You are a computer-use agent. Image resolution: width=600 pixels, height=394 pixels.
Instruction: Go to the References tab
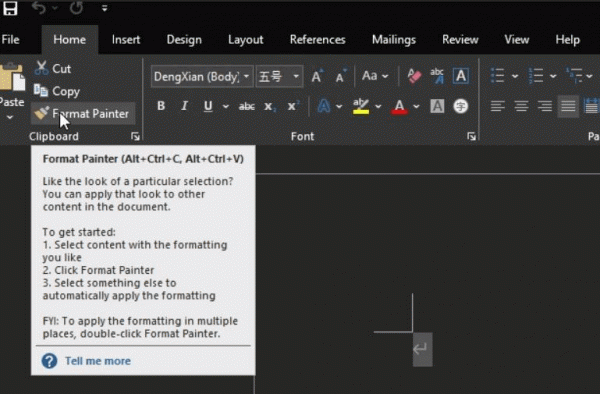(317, 40)
